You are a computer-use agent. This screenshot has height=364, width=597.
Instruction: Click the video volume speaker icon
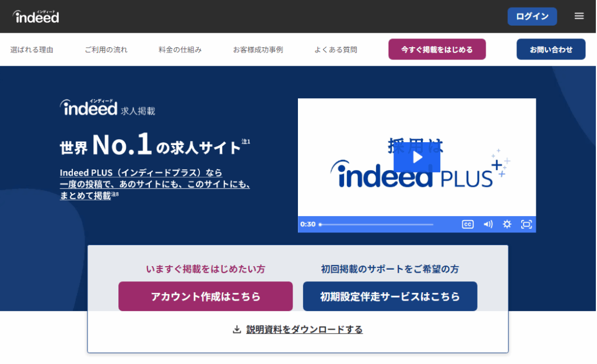tap(488, 224)
